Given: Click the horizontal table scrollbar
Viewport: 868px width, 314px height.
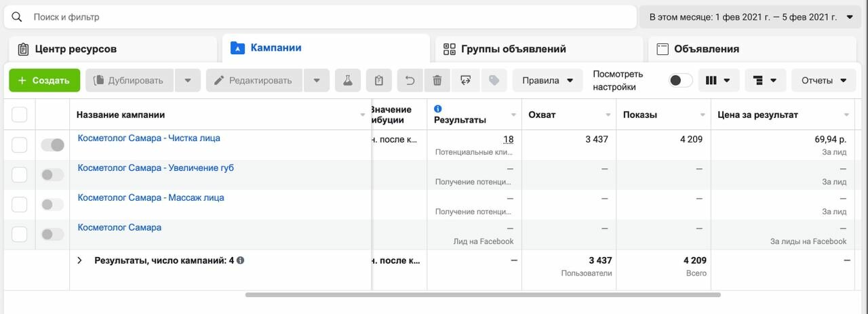Looking at the screenshot, I should [x=483, y=295].
